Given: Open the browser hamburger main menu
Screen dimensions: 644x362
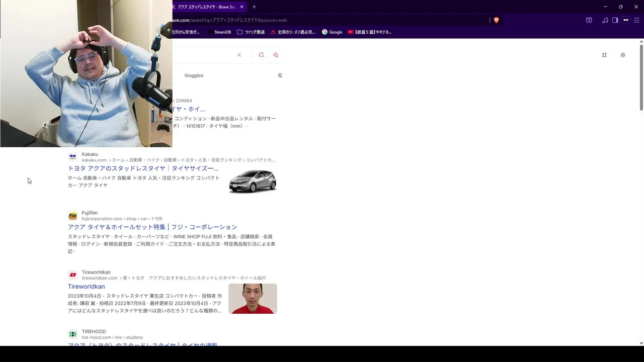Looking at the screenshot, I should point(636,20).
